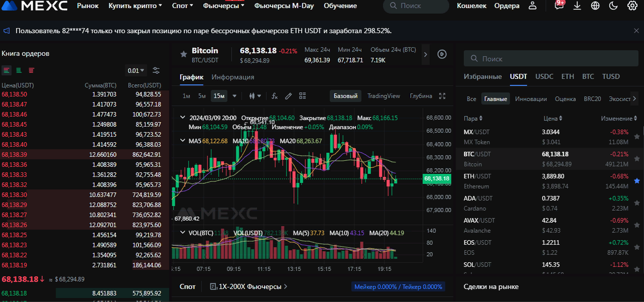Click the futures icon beside 1X-200X Фьючерсы
The width and height of the screenshot is (644, 302).
click(214, 286)
